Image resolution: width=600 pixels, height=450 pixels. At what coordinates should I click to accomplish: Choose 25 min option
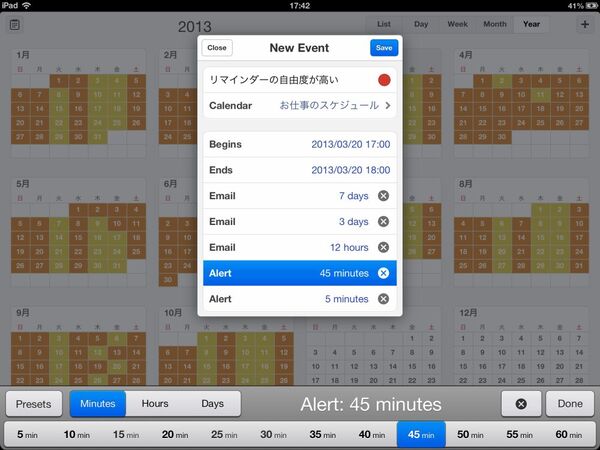tap(224, 435)
